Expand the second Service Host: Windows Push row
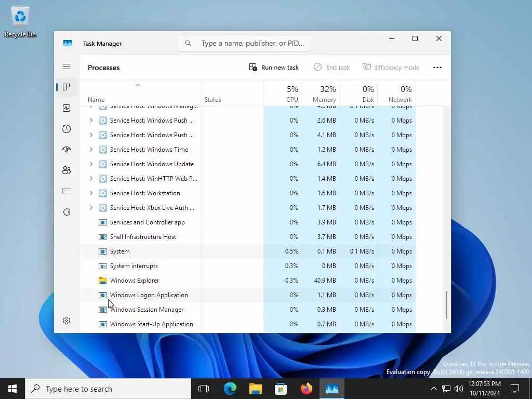This screenshot has width=532, height=399. [91, 135]
